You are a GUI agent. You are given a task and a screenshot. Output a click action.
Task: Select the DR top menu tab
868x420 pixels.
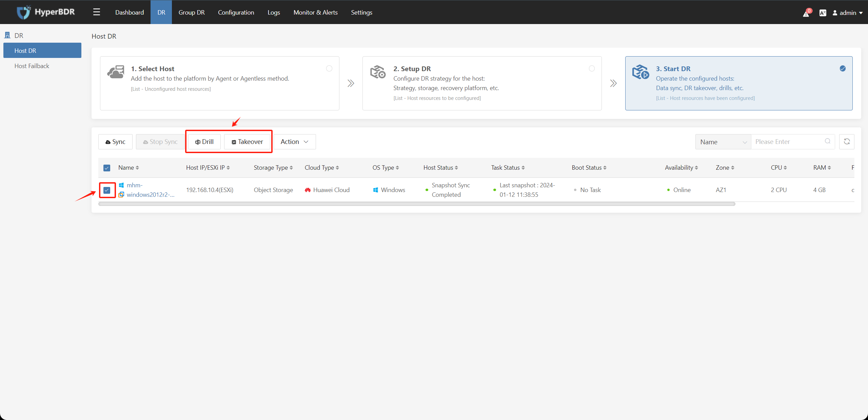click(x=161, y=12)
